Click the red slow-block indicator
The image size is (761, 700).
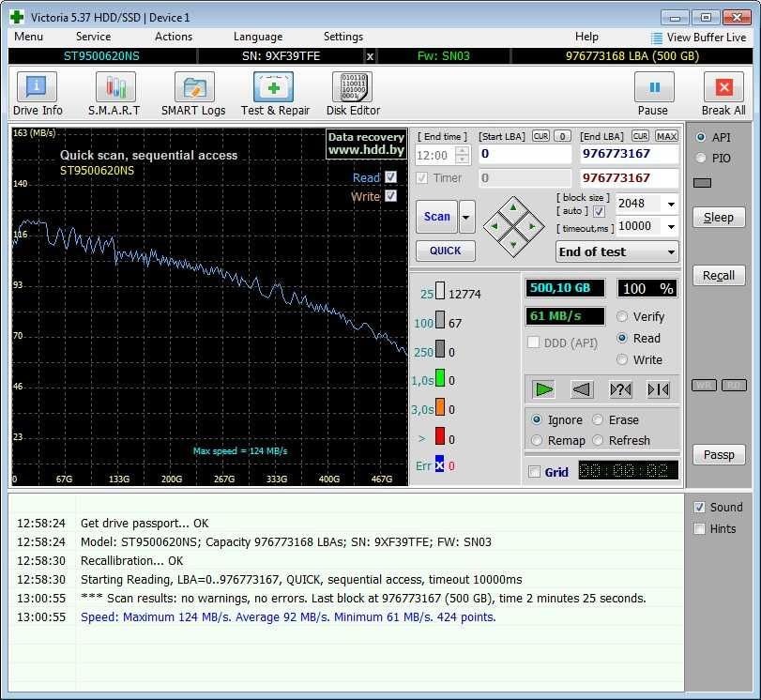(x=440, y=436)
